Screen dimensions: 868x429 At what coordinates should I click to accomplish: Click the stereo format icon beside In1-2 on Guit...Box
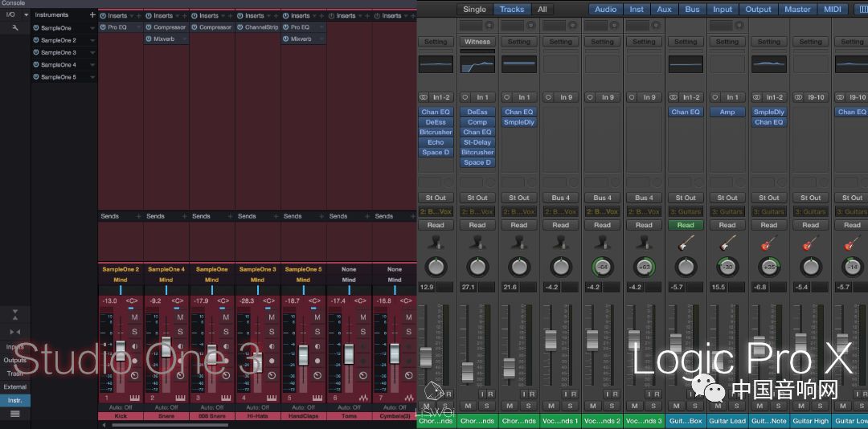click(674, 97)
